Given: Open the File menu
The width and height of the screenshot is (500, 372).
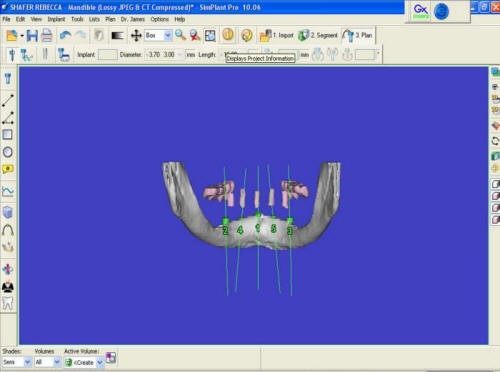Looking at the screenshot, I should [x=6, y=19].
